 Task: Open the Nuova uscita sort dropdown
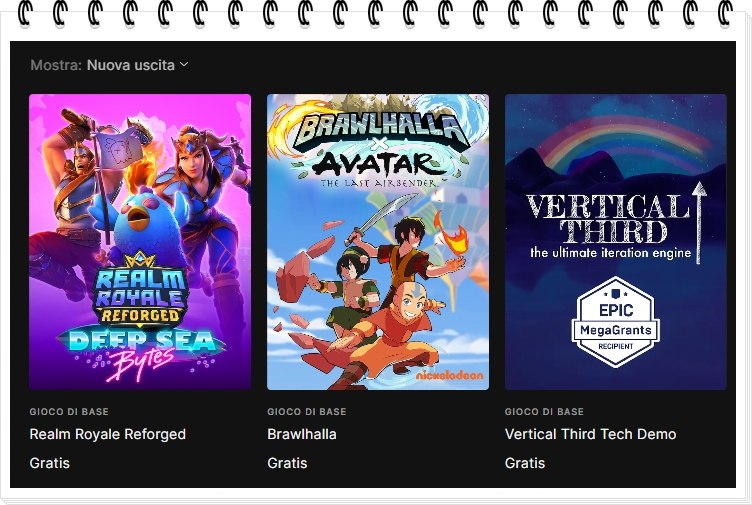(x=138, y=65)
